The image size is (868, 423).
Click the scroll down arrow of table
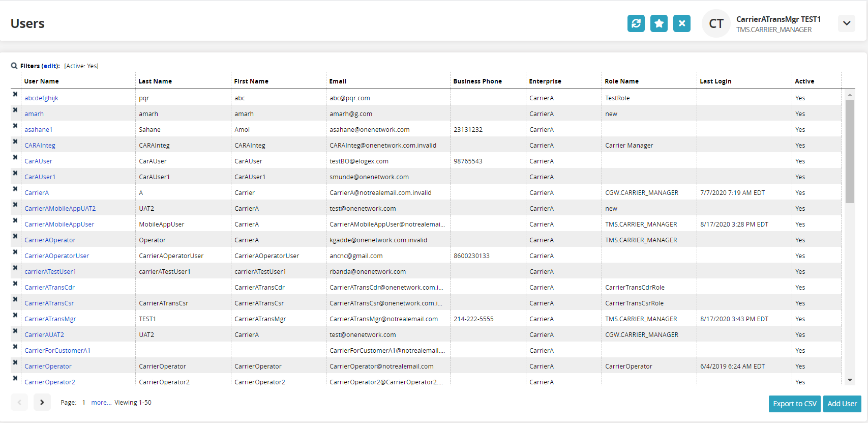click(x=850, y=380)
